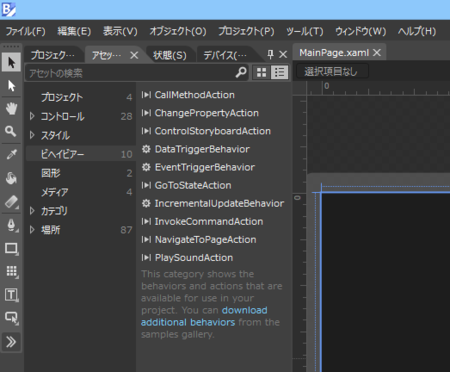Open the download additional behaviors link
The image size is (450, 372).
[x=204, y=316]
